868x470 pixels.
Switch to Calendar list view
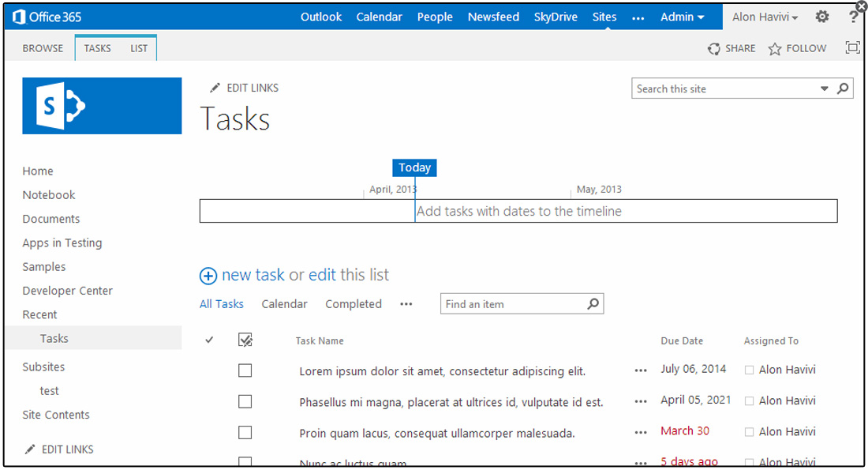(284, 304)
